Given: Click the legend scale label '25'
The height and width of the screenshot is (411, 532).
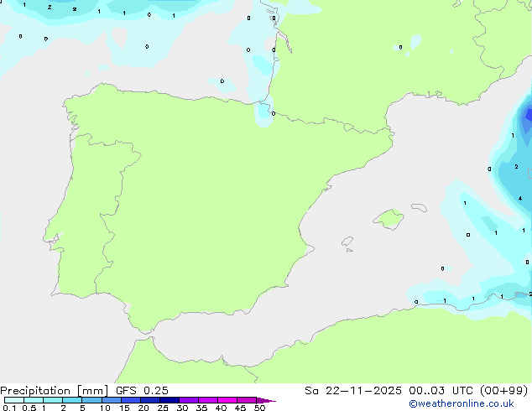Looking at the screenshot, I should coord(163,408).
